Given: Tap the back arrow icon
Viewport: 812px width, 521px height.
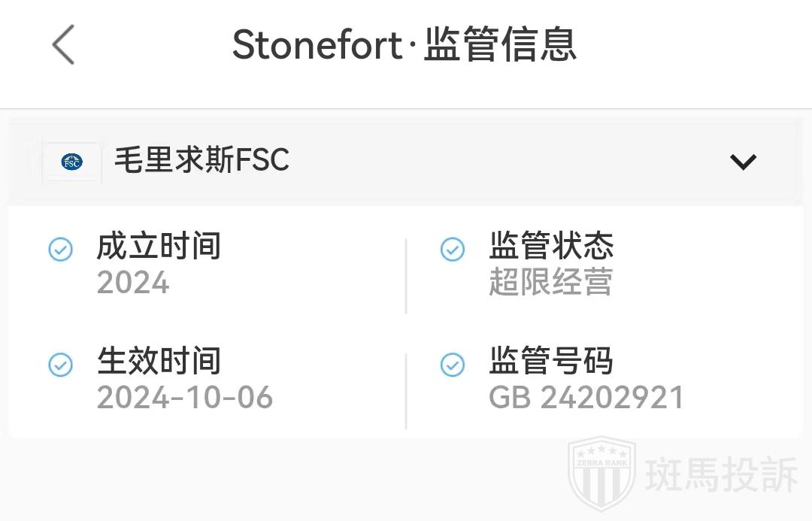Looking at the screenshot, I should 63,44.
